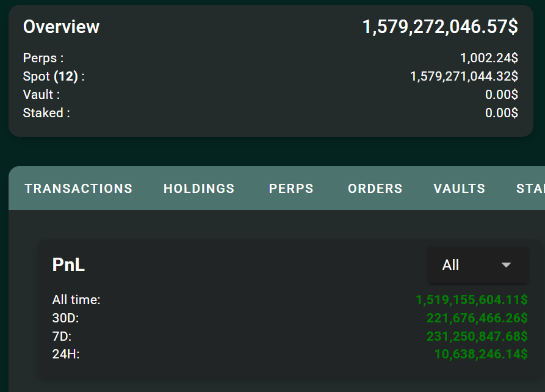Click the Vault label in Overview
This screenshot has height=392, width=545.
(42, 95)
